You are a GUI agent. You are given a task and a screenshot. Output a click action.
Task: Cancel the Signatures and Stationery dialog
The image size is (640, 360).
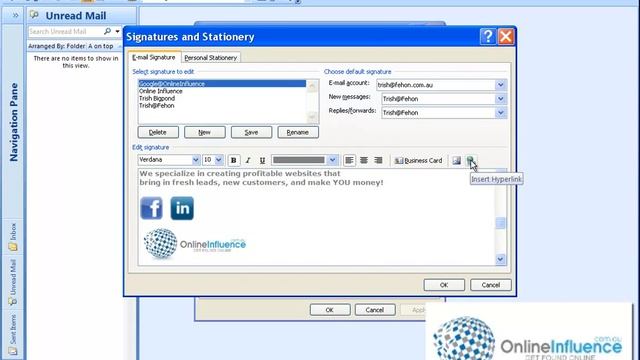[x=491, y=285]
